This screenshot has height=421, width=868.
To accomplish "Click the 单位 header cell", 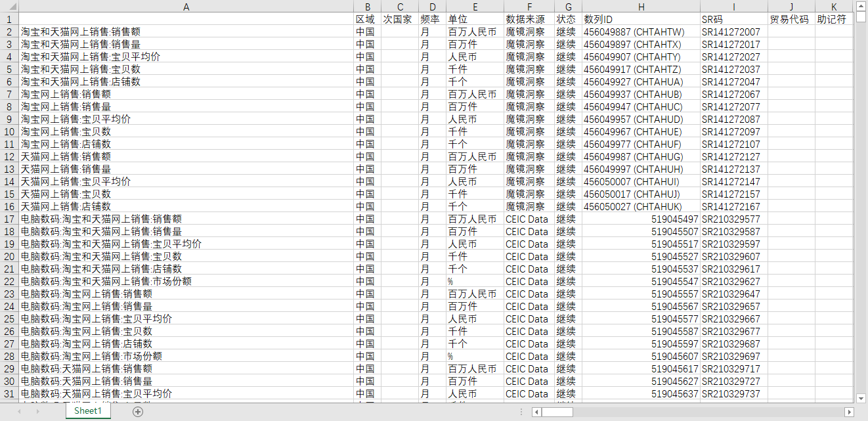I will (475, 19).
